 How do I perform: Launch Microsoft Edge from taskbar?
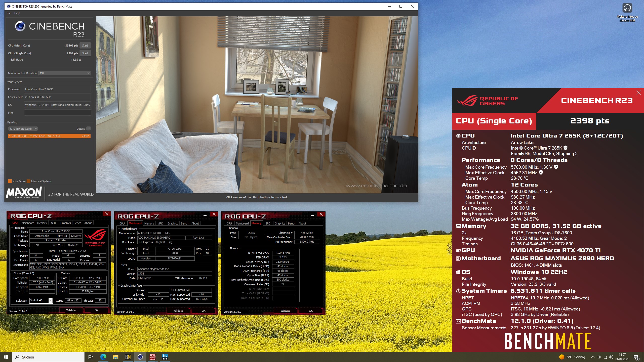tap(103, 357)
